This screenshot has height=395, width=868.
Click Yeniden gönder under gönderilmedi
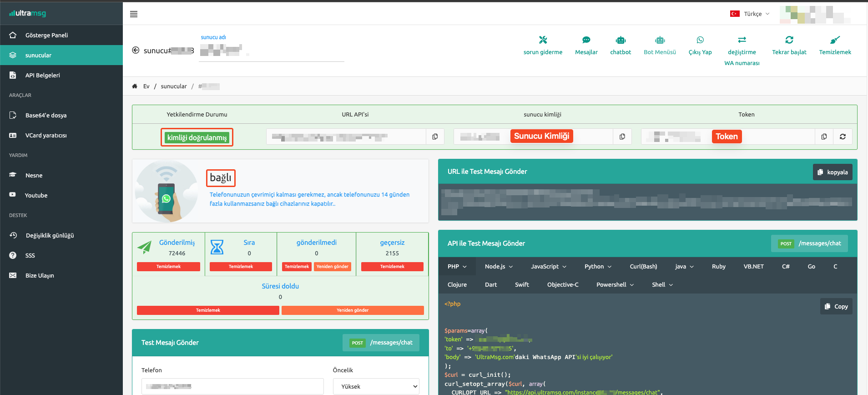pyautogui.click(x=332, y=267)
